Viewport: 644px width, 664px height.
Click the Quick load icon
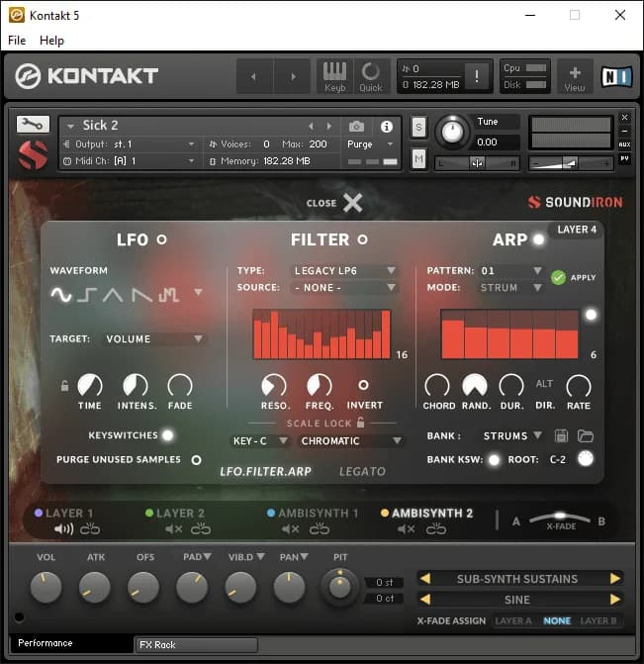pyautogui.click(x=371, y=75)
